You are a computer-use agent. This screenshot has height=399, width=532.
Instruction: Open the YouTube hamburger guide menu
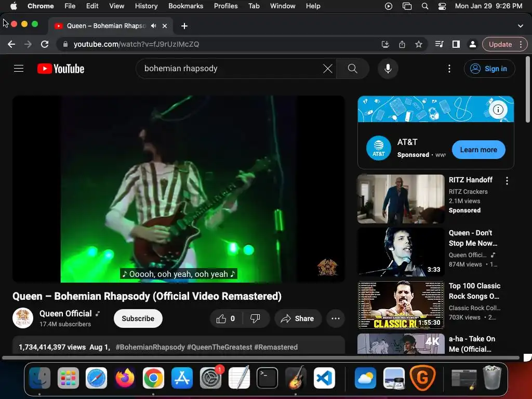[x=19, y=69]
